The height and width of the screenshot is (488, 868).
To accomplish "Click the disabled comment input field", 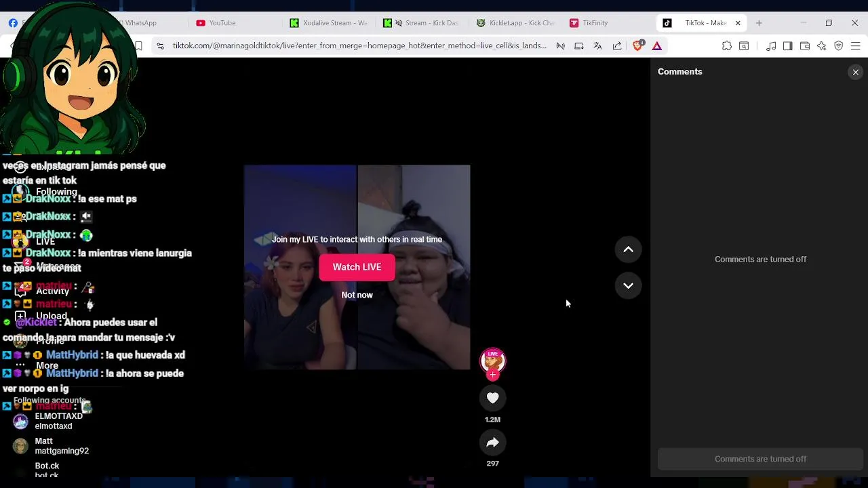I will 759,459.
